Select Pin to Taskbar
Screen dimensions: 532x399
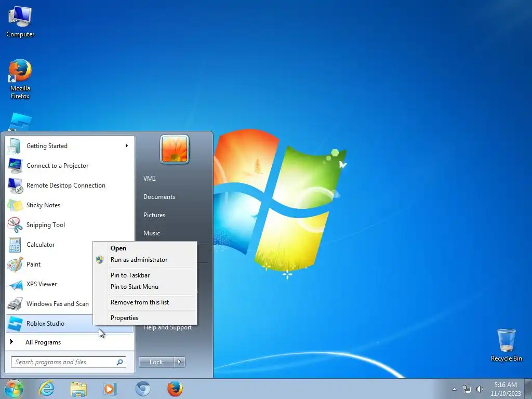point(130,275)
